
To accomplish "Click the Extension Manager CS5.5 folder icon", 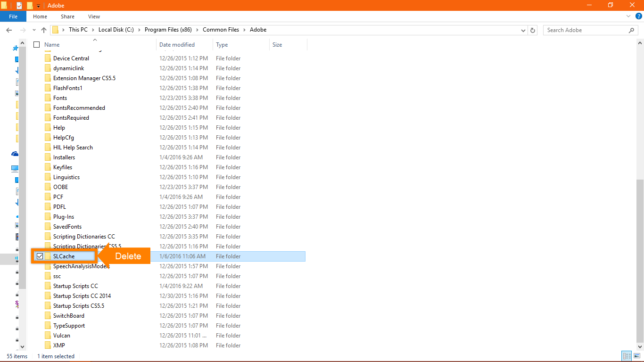I will (48, 78).
